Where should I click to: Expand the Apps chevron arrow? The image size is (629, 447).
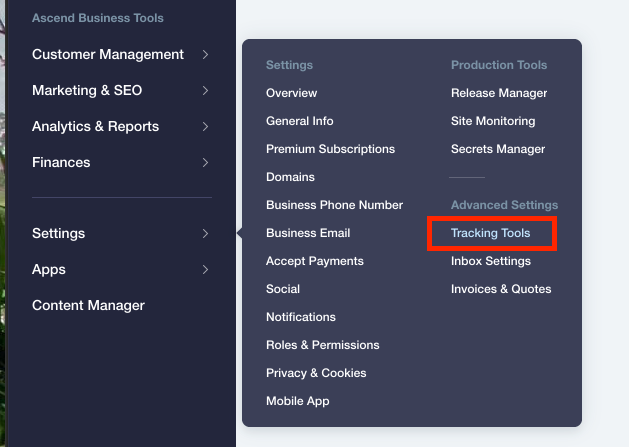205,270
